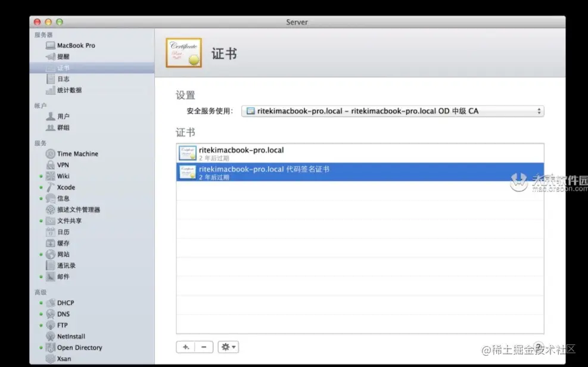
Task: Select the ritekimacbook-pro.local certificate row
Action: [x=360, y=153]
